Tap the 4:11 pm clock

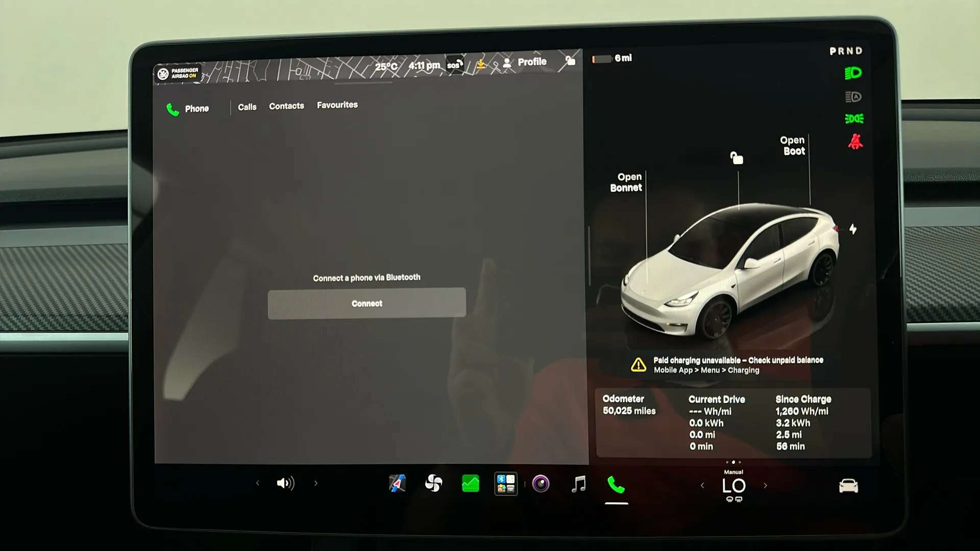click(424, 65)
